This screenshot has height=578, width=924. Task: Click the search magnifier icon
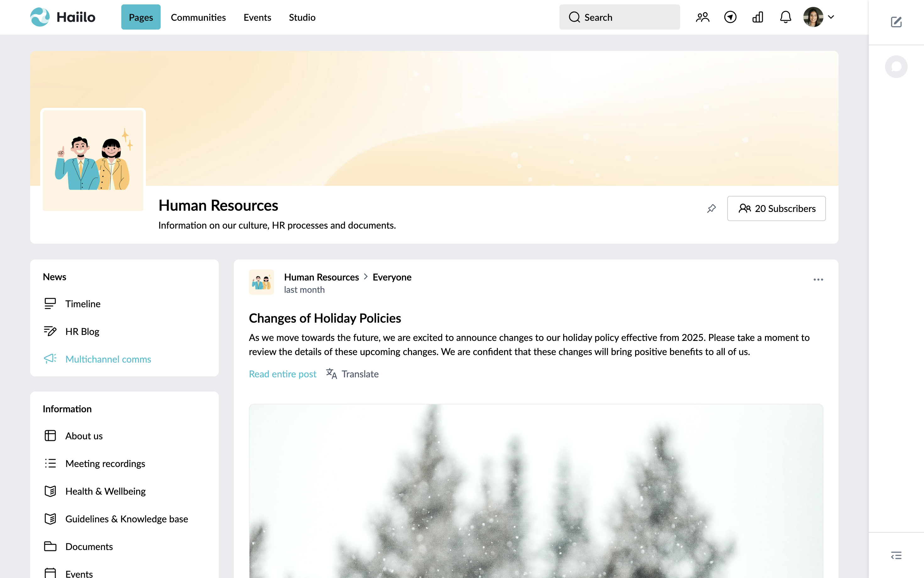click(x=574, y=17)
